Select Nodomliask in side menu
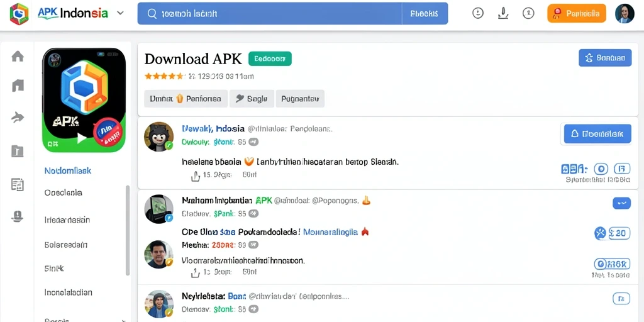Screen dimensions: 644x322 click(x=68, y=170)
